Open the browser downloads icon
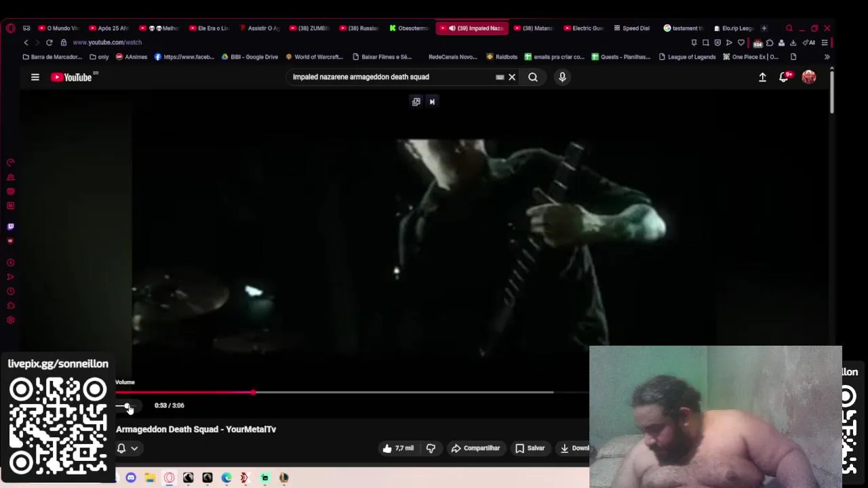The height and width of the screenshot is (488, 868). (x=793, y=43)
